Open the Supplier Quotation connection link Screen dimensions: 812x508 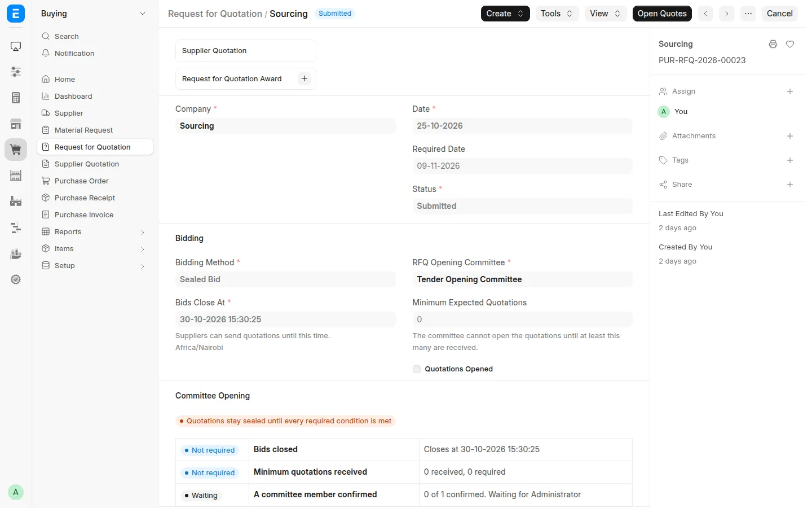click(x=214, y=50)
